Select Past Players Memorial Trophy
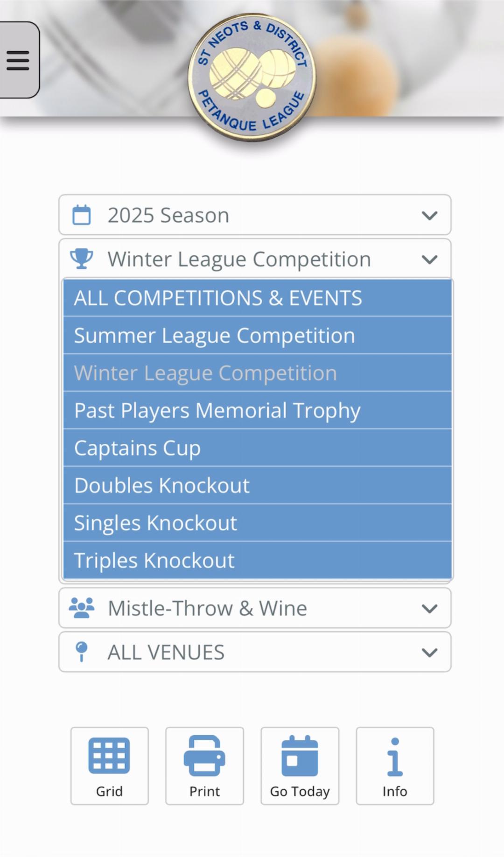504x857 pixels. 257,411
